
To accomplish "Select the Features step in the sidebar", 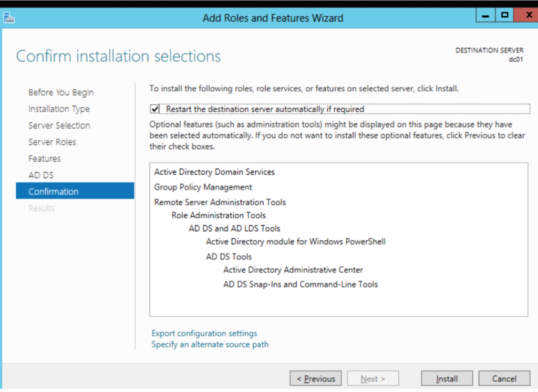I will pyautogui.click(x=44, y=158).
